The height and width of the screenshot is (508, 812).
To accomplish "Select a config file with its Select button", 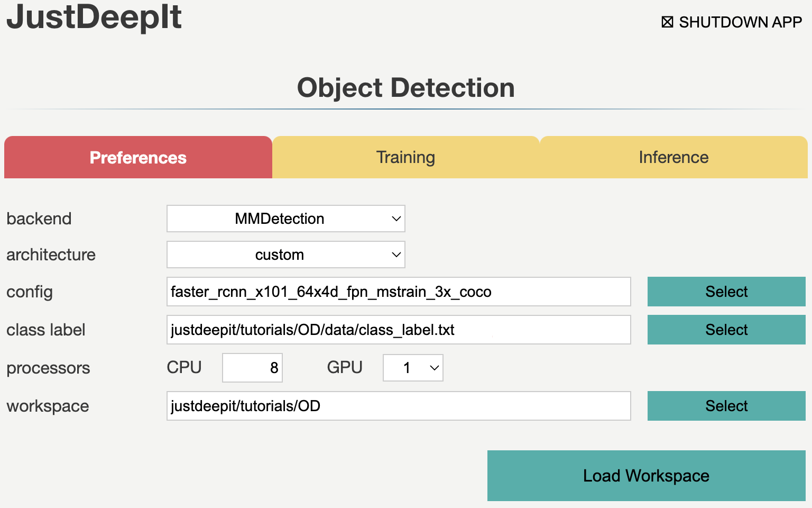I will [x=726, y=292].
